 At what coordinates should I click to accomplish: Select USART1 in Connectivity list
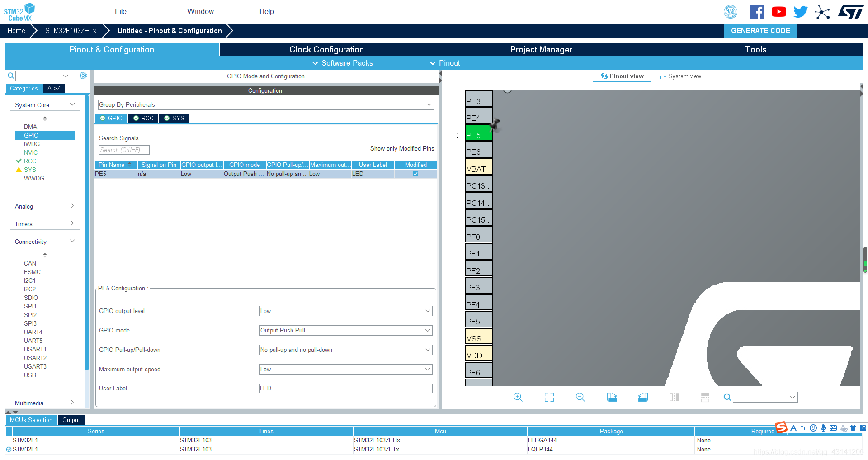tap(35, 349)
